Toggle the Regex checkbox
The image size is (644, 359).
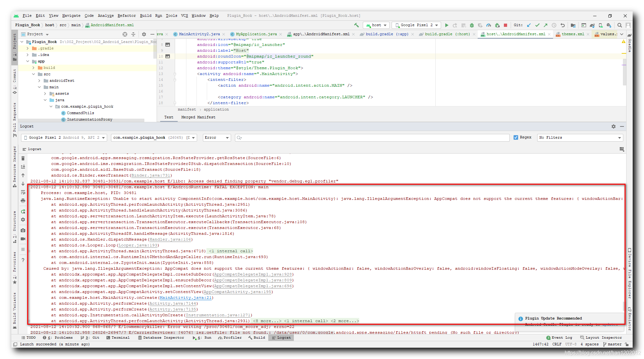[x=516, y=137]
